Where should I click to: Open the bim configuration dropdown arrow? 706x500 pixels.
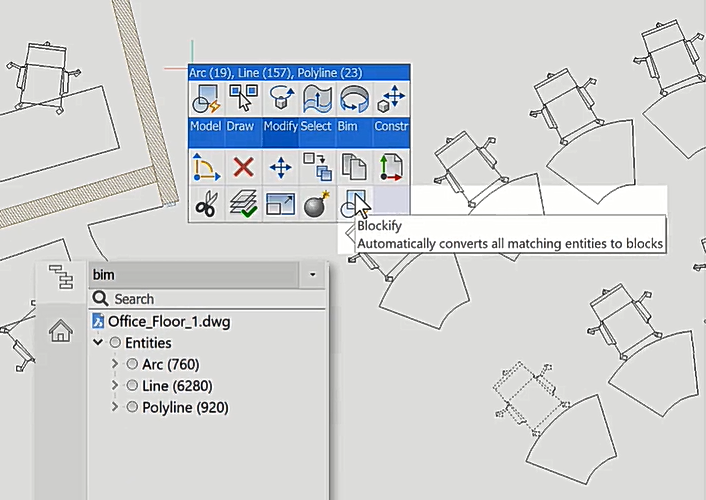coord(312,274)
